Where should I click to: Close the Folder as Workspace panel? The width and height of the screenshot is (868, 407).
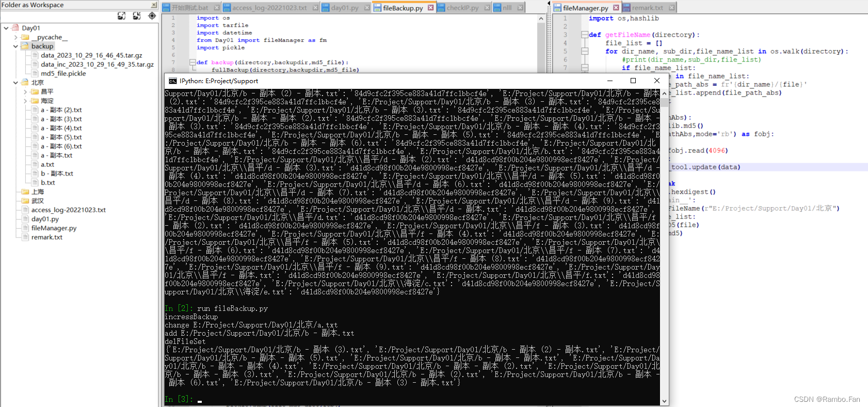coord(154,5)
